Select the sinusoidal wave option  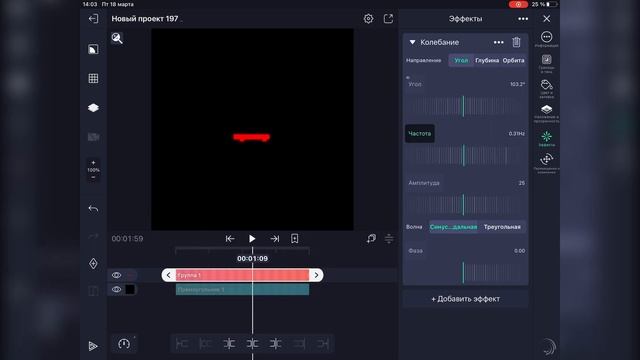(x=453, y=227)
